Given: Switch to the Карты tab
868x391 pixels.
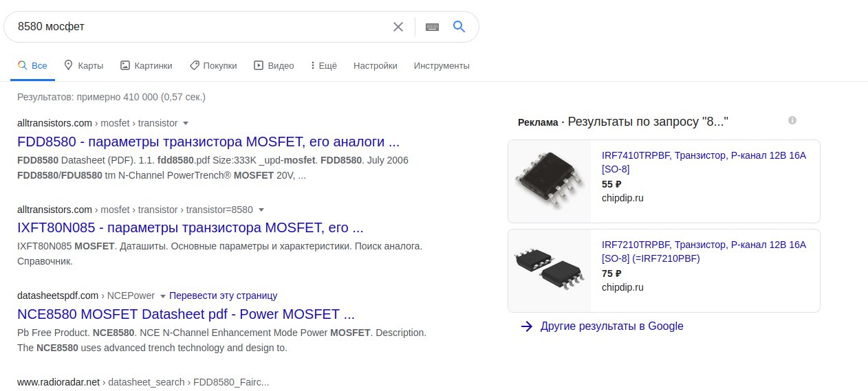Looking at the screenshot, I should click(x=83, y=66).
